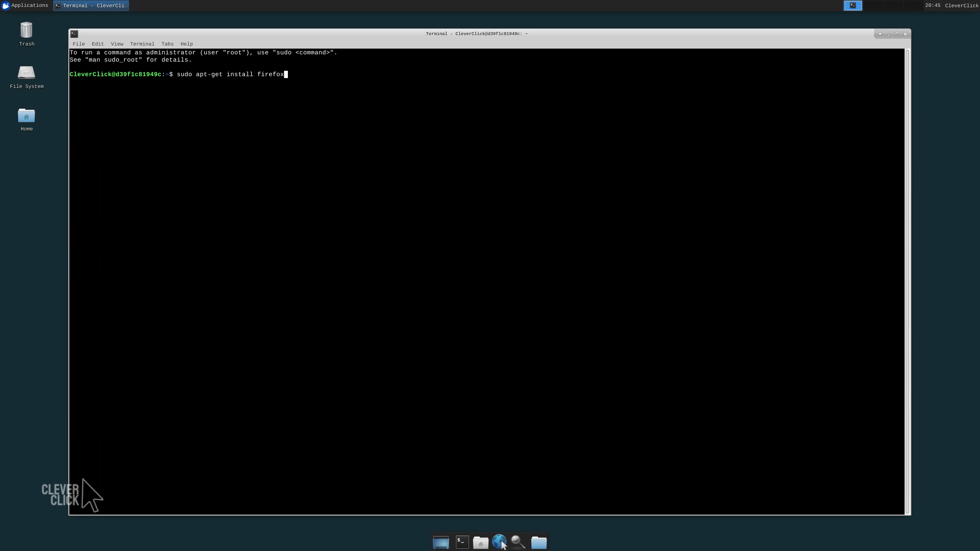Open the Edit menu
Viewport: 980px width, 551px height.
(98, 44)
